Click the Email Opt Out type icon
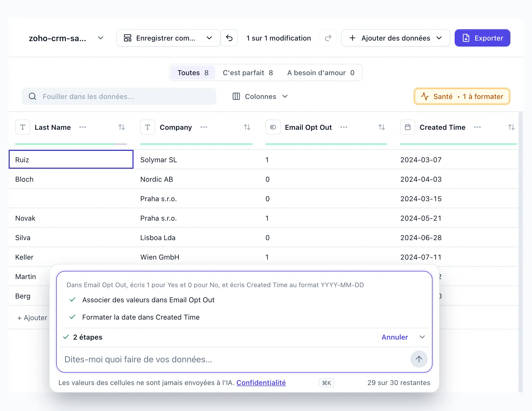Viewport: 532px width, 411px height. point(273,127)
